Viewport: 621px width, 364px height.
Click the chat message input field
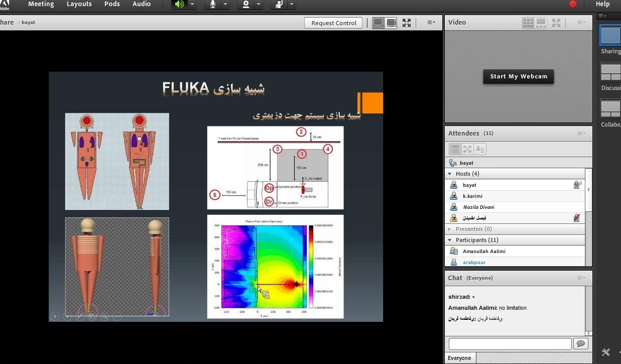coord(510,343)
